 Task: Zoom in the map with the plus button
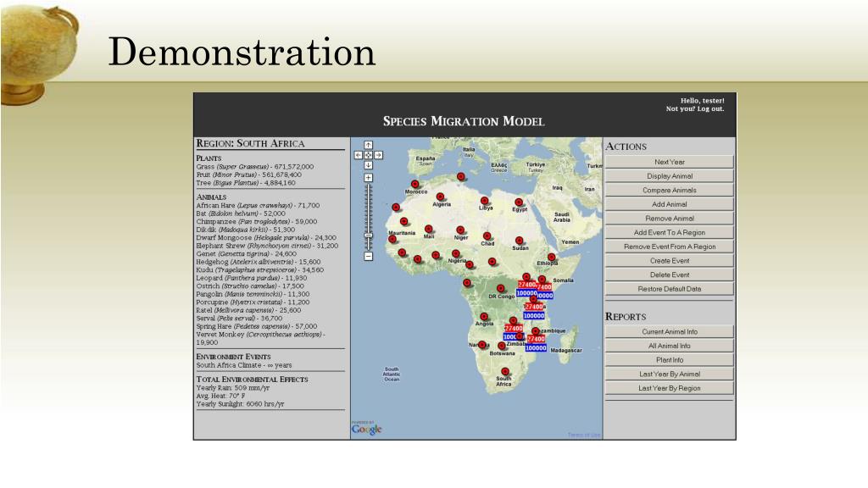368,178
